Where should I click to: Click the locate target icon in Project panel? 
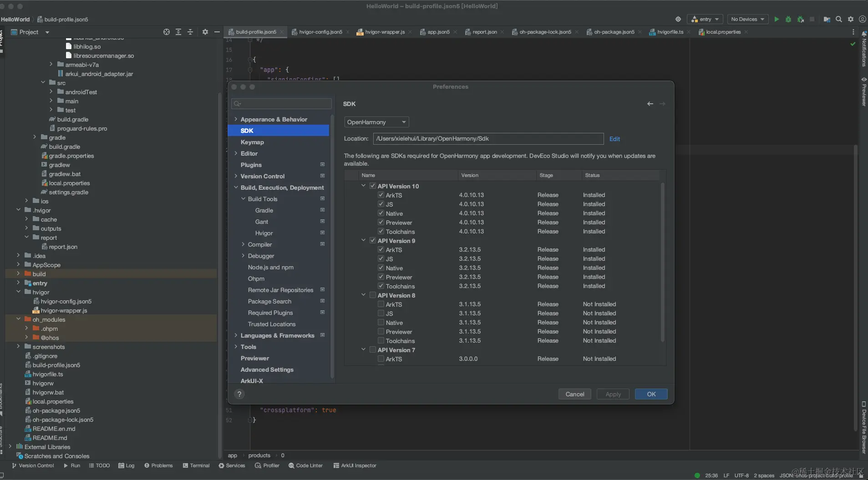[x=167, y=32]
